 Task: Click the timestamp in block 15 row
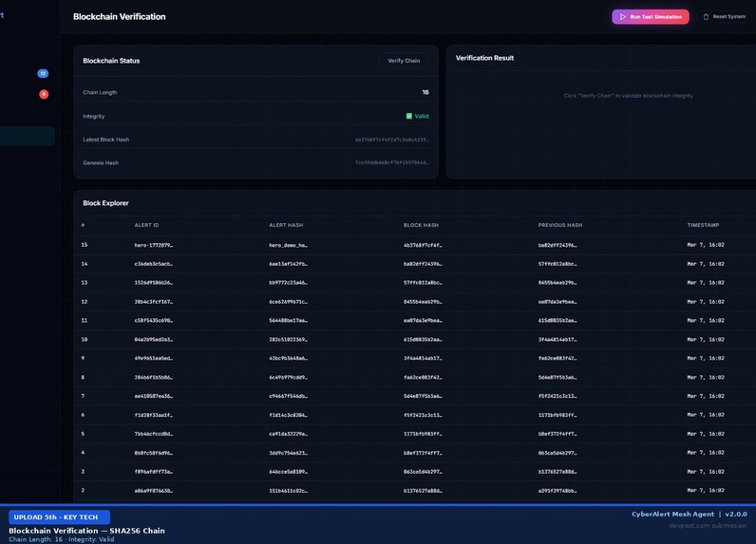706,245
